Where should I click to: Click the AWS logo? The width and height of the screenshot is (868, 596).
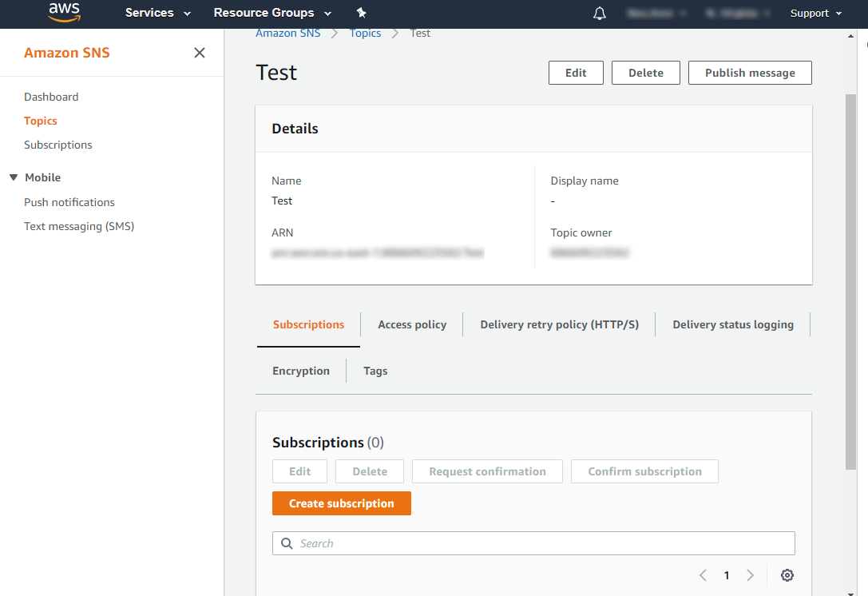[x=63, y=14]
